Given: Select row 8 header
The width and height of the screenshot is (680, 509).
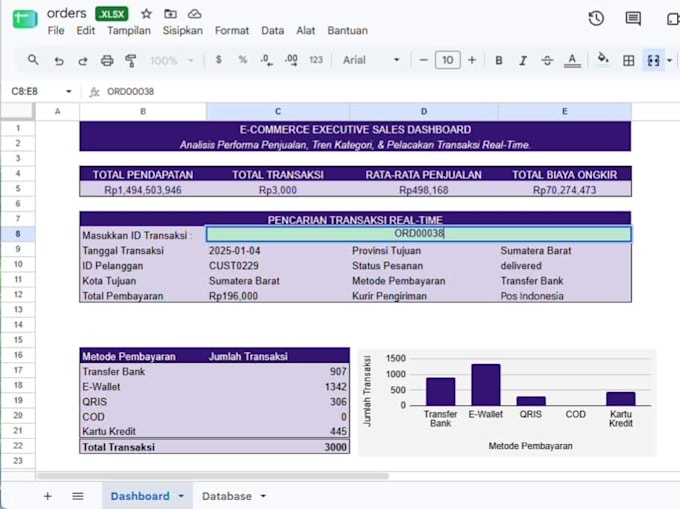Looking at the screenshot, I should (18, 234).
